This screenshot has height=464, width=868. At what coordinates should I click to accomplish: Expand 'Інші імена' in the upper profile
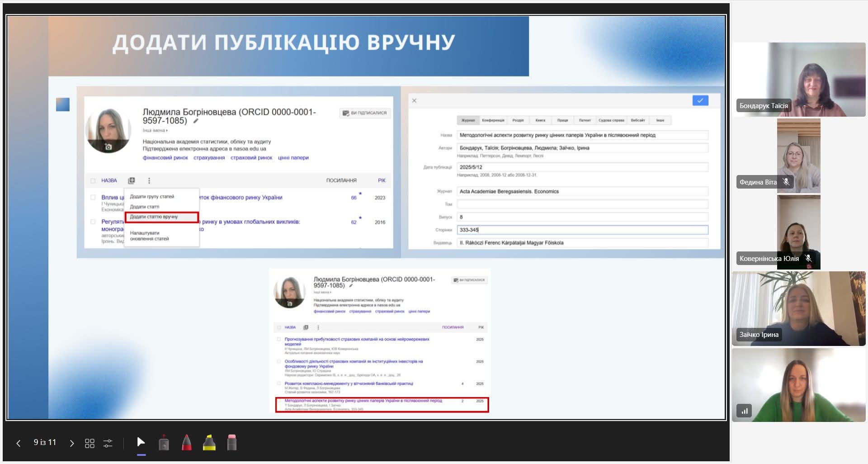pyautogui.click(x=155, y=131)
